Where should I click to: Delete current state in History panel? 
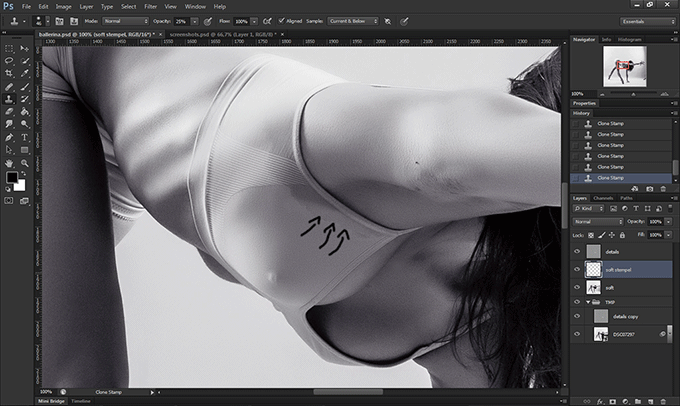pyautogui.click(x=663, y=189)
